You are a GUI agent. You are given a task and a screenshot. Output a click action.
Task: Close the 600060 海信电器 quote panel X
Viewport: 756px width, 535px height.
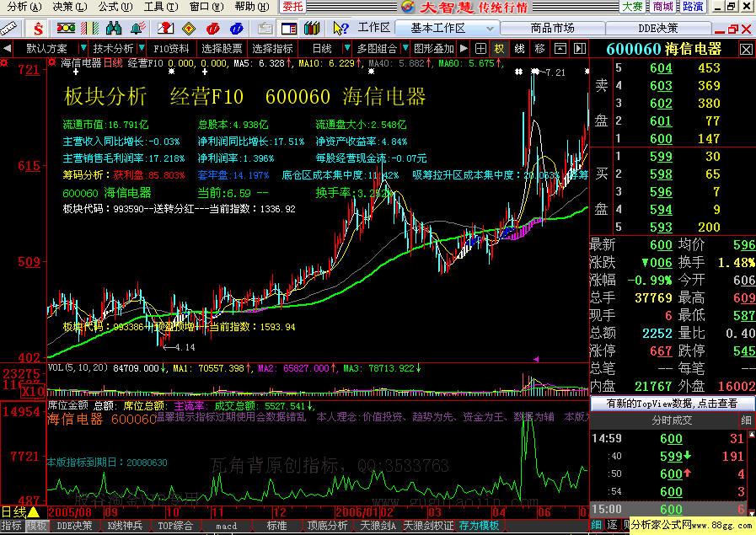(x=746, y=49)
